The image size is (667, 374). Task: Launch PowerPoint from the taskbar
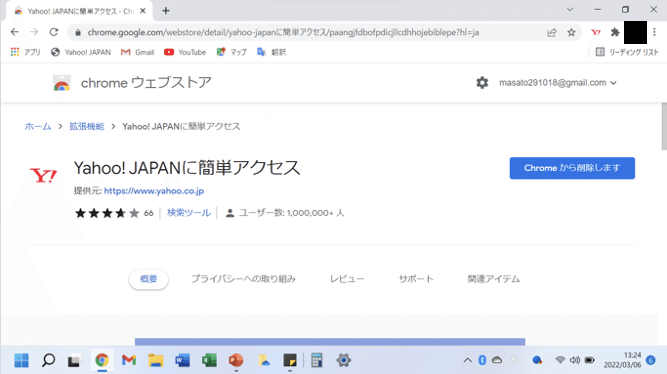tap(236, 360)
